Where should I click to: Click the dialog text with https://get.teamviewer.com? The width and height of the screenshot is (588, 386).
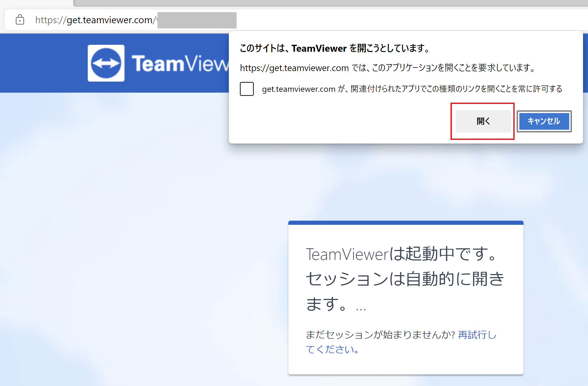[x=387, y=68]
